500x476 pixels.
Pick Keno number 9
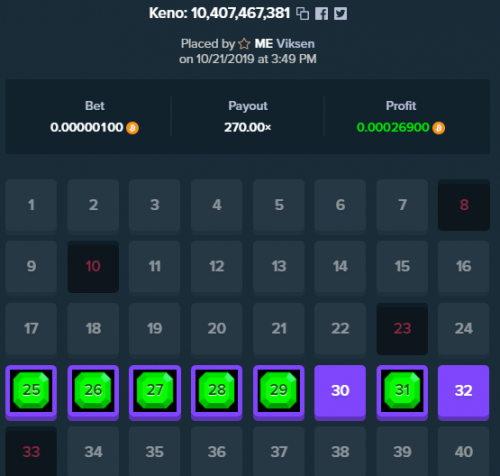point(31,267)
